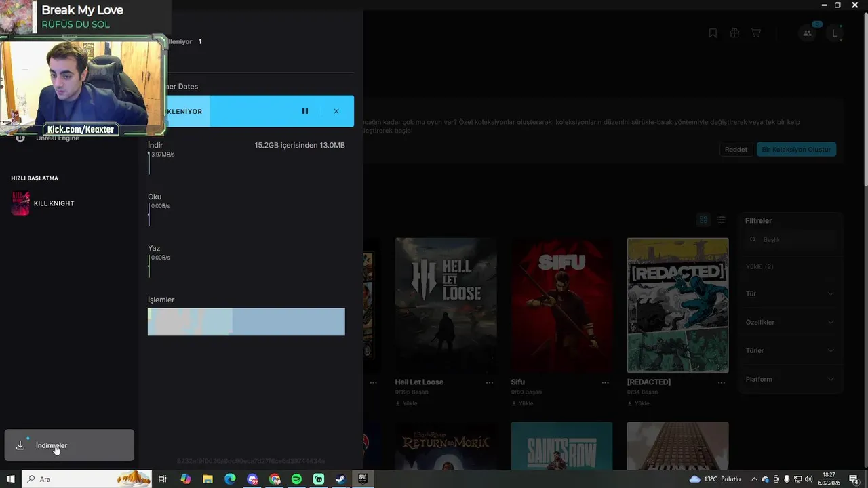Open the Return to Moria cover
The image size is (868, 488).
point(446,446)
